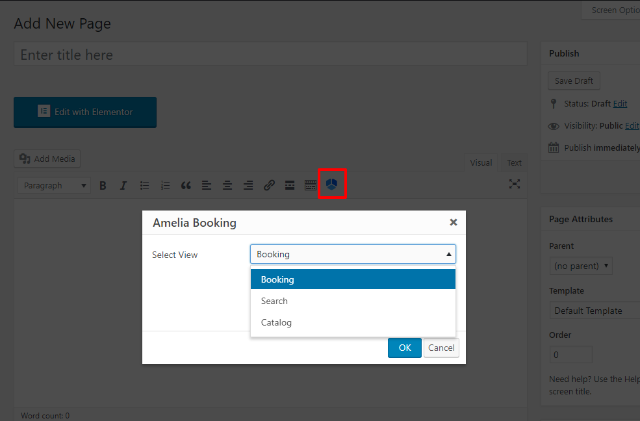Toggle italic formatting in editor toolbar

point(123,186)
